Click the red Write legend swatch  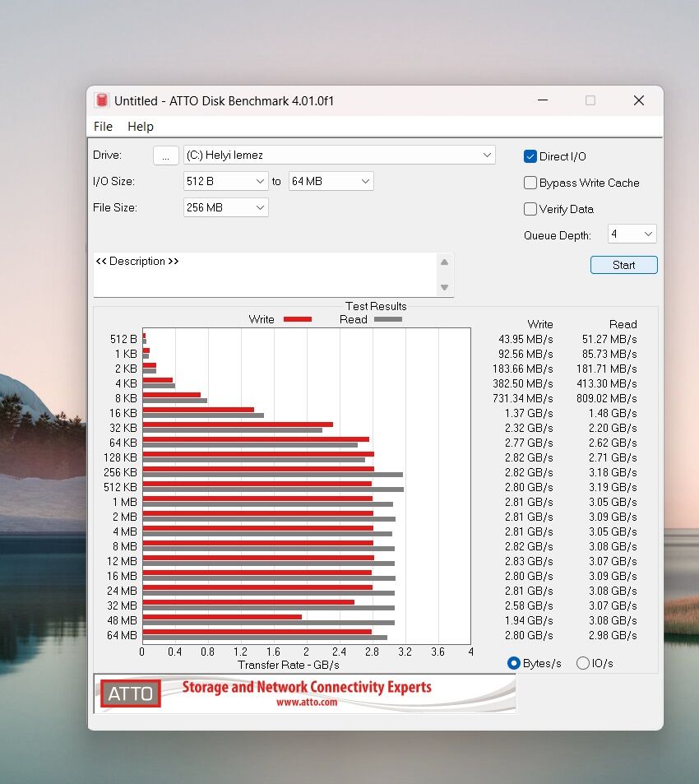click(298, 319)
